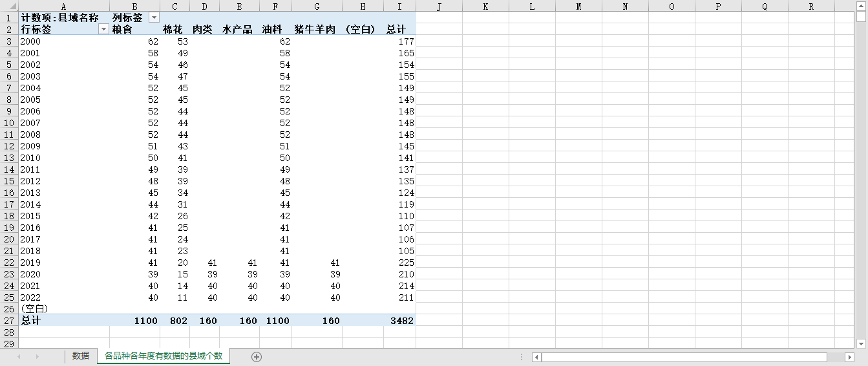868x366 pixels.
Task: Switch to the 数据 sheet tab
Action: pyautogui.click(x=81, y=356)
